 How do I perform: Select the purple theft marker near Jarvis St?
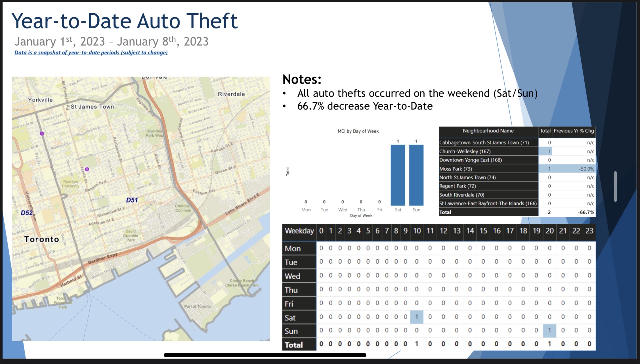(x=87, y=169)
